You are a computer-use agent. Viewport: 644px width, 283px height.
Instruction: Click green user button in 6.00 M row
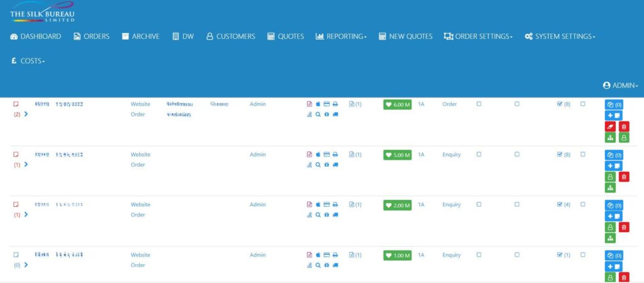[x=625, y=138]
